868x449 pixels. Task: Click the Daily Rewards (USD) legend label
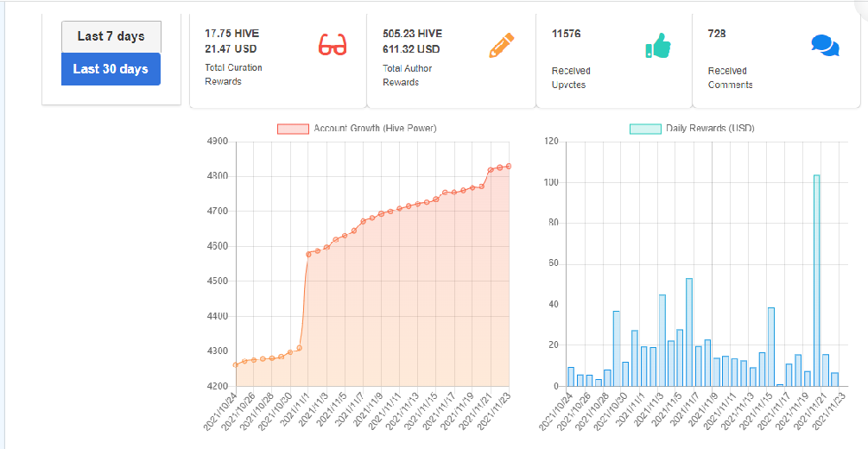710,129
